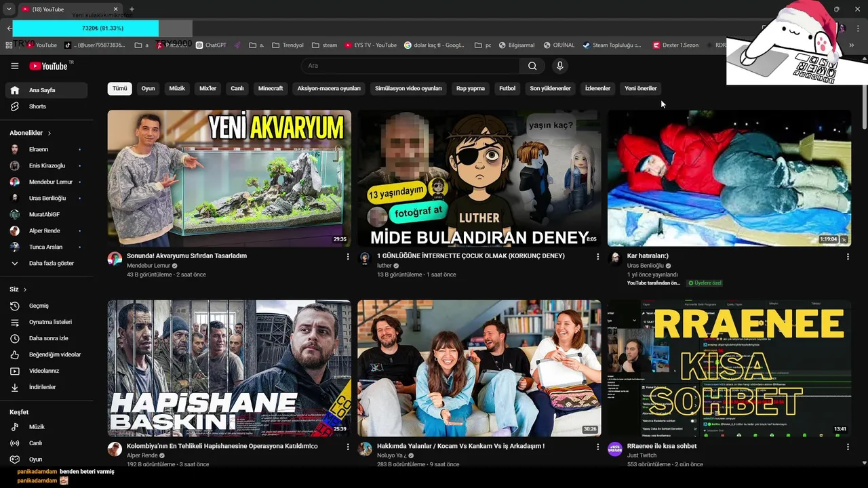Select the İzlenenler chip

[597, 89]
